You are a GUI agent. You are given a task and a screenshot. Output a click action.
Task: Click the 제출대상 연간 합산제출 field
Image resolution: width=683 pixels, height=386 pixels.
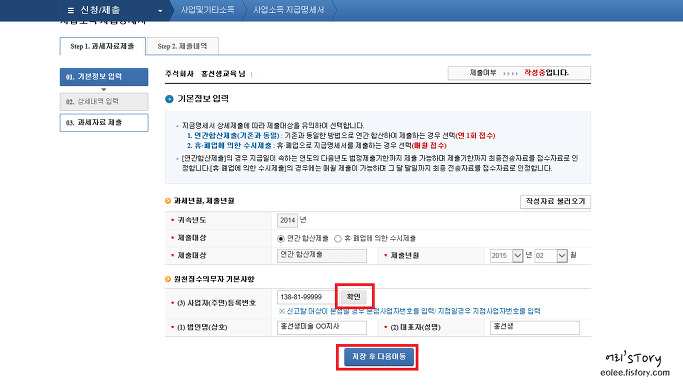321,255
